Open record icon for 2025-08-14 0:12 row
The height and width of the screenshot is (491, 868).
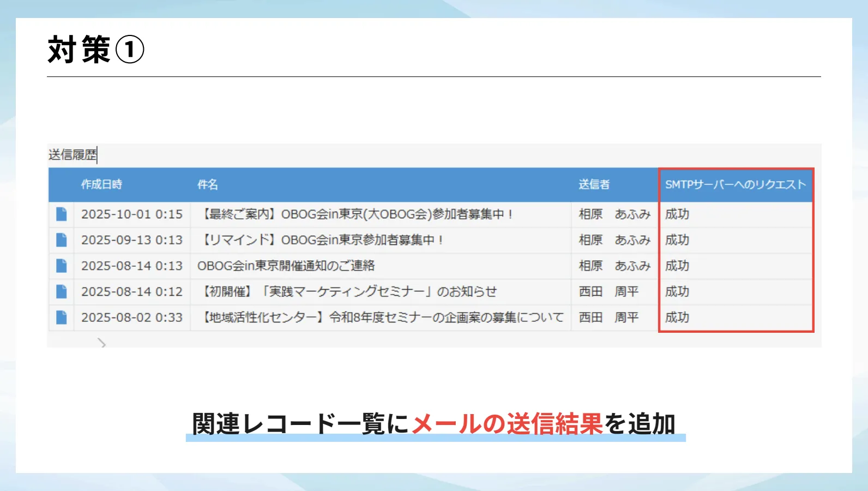coord(62,292)
